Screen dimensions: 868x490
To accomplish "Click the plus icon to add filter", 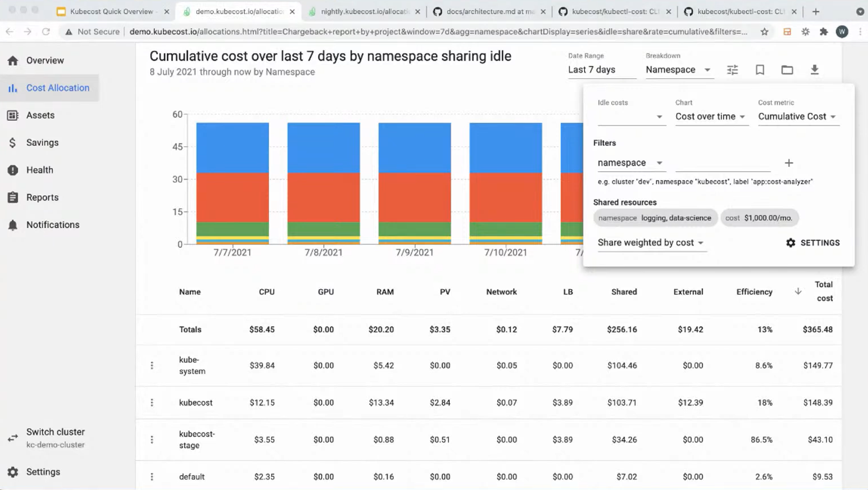I will point(789,163).
